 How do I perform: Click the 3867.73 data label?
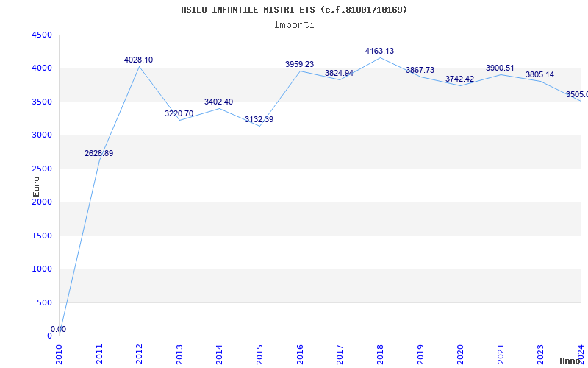[420, 70]
